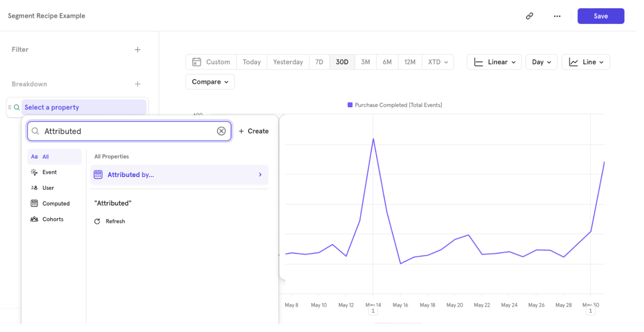Select the 3M date range

pos(366,62)
